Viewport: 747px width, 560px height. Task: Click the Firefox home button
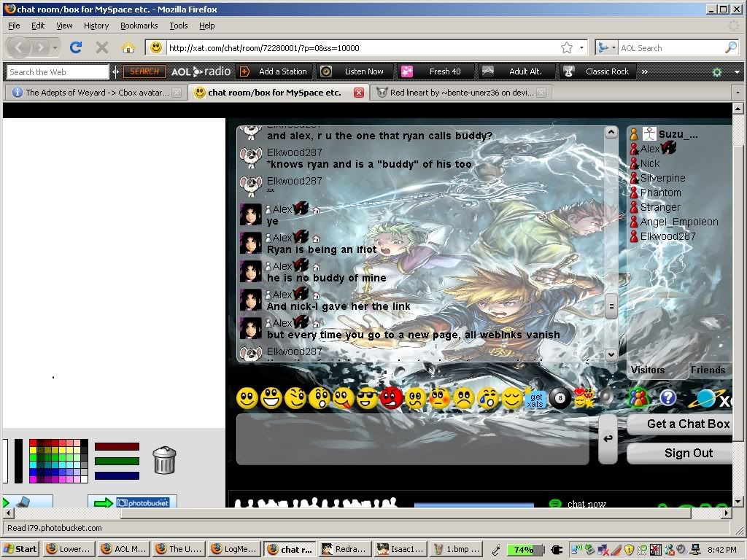pyautogui.click(x=128, y=47)
